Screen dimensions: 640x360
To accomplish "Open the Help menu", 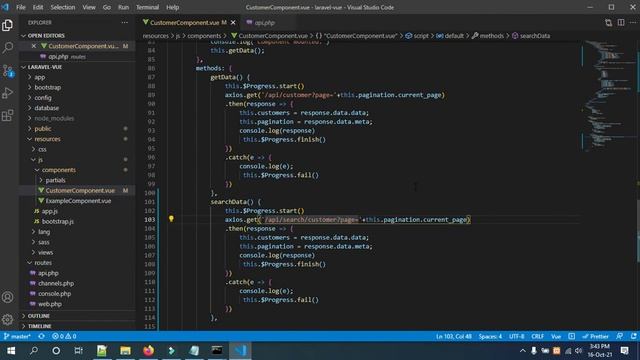I will point(173,7).
